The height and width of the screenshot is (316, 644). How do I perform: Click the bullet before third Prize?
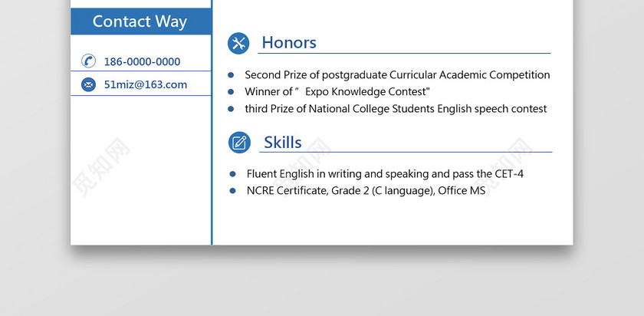[x=231, y=109]
